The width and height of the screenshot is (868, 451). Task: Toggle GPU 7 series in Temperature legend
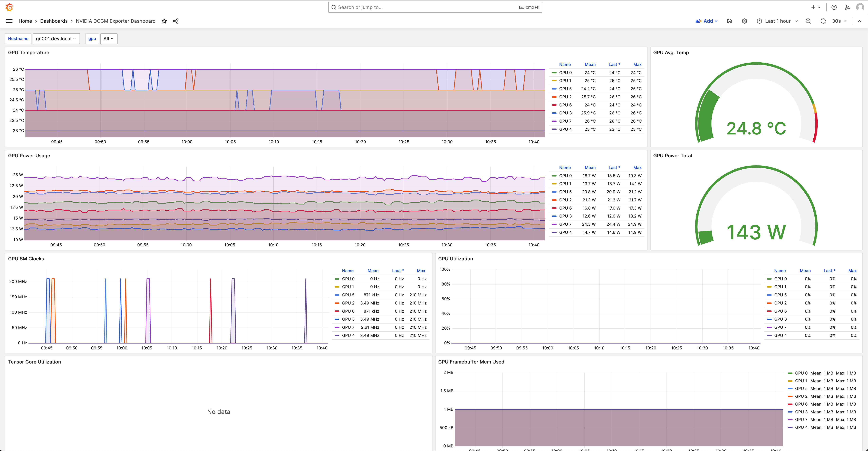tap(565, 121)
